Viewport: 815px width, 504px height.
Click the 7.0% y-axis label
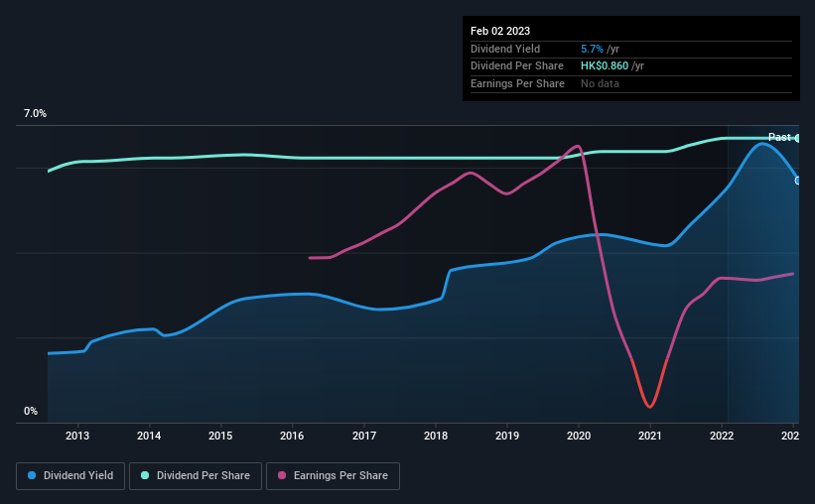coord(35,113)
